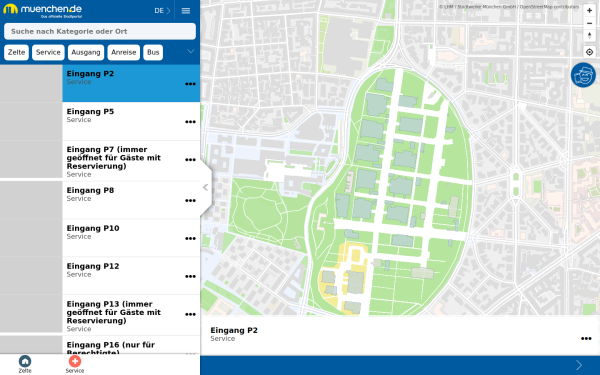Switch language via DE selector
The width and height of the screenshot is (600, 375).
pyautogui.click(x=162, y=11)
